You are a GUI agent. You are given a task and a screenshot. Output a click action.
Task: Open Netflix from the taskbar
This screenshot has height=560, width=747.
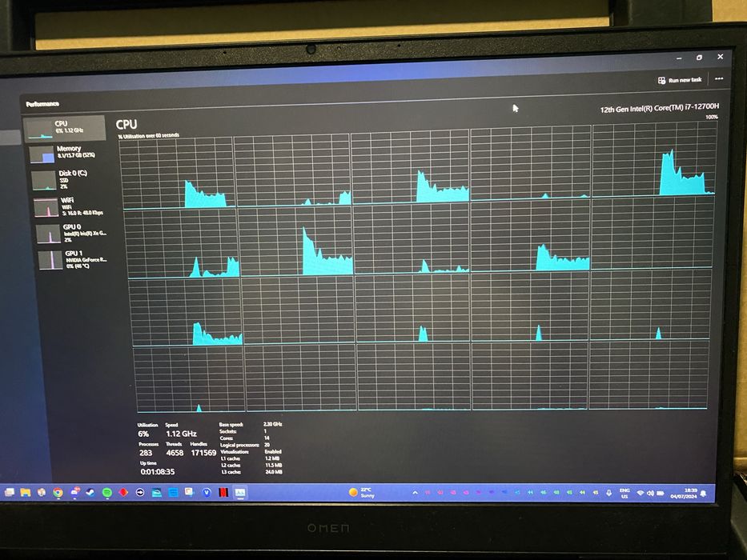point(223,492)
